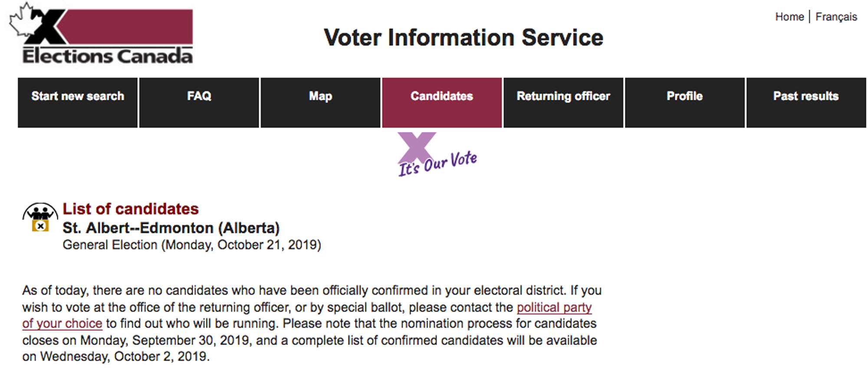Click the It's Our Vote logo

click(x=437, y=154)
